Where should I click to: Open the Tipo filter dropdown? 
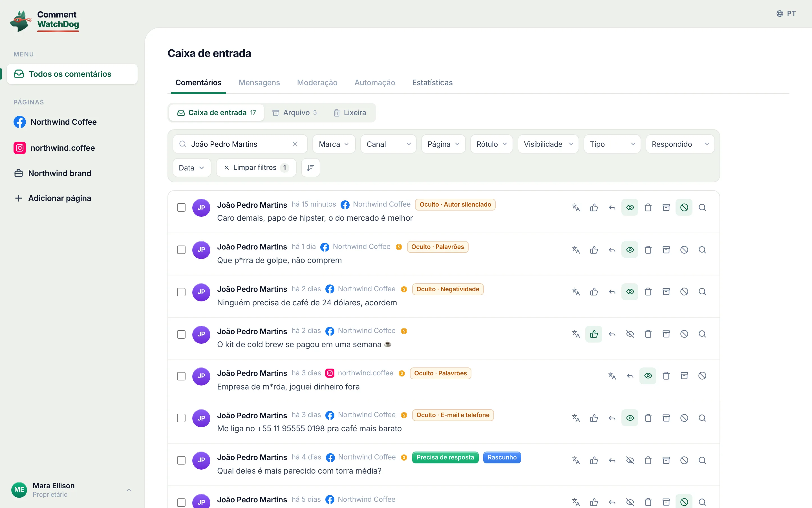coord(612,144)
